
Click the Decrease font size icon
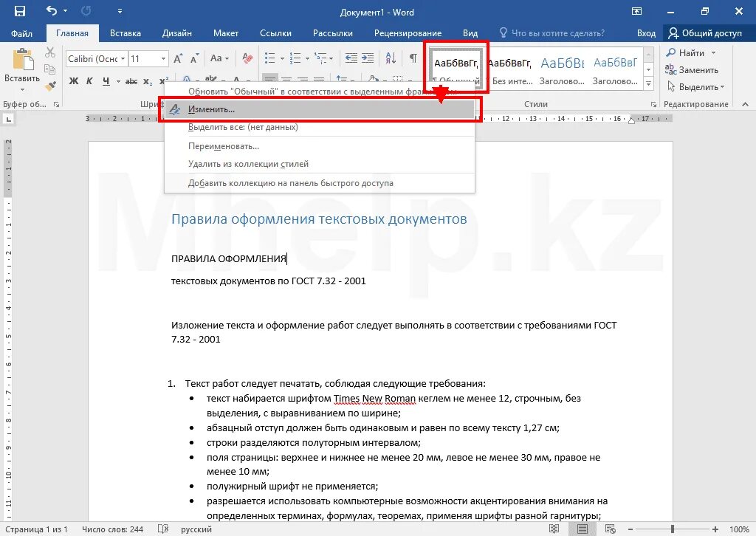tap(194, 59)
